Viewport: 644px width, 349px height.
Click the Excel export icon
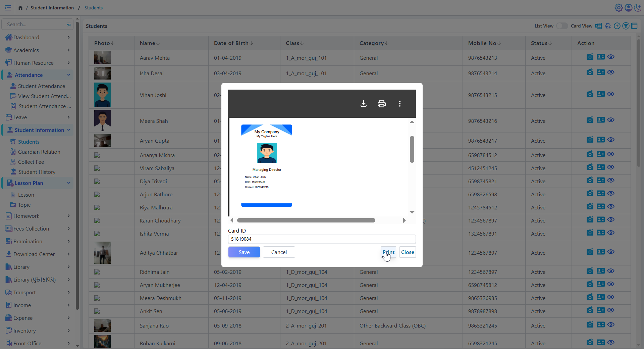click(598, 26)
